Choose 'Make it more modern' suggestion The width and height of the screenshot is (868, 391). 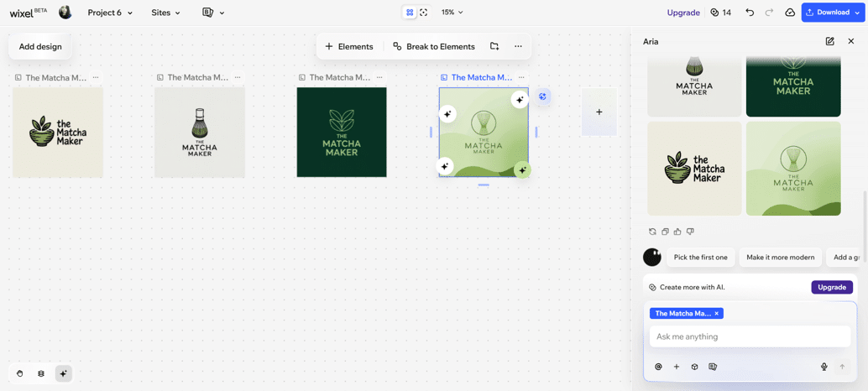click(780, 257)
